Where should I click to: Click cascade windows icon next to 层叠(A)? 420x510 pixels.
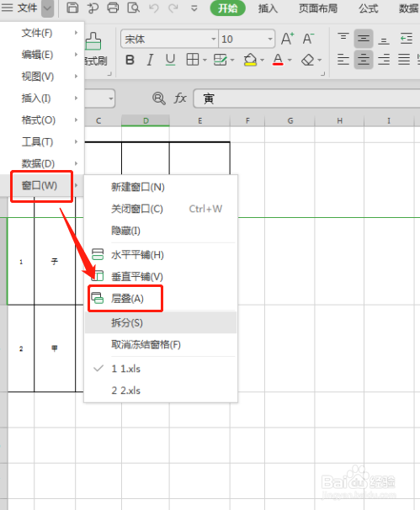[98, 298]
